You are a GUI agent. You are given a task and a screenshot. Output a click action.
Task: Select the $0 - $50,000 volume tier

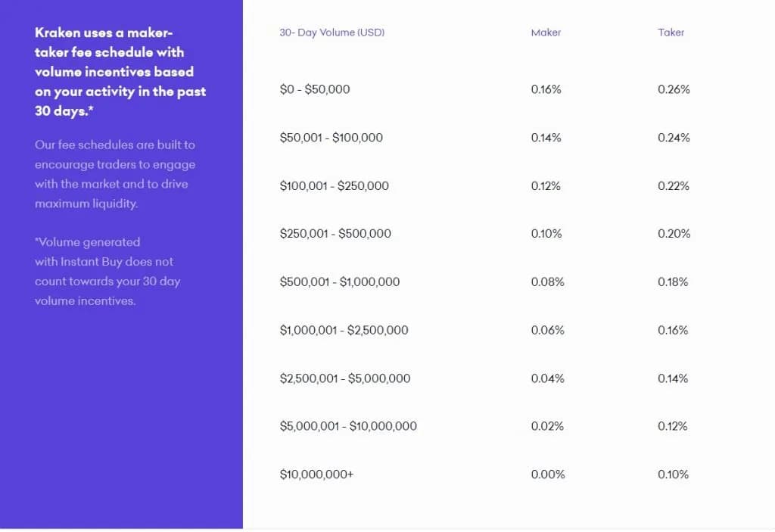[x=315, y=89]
